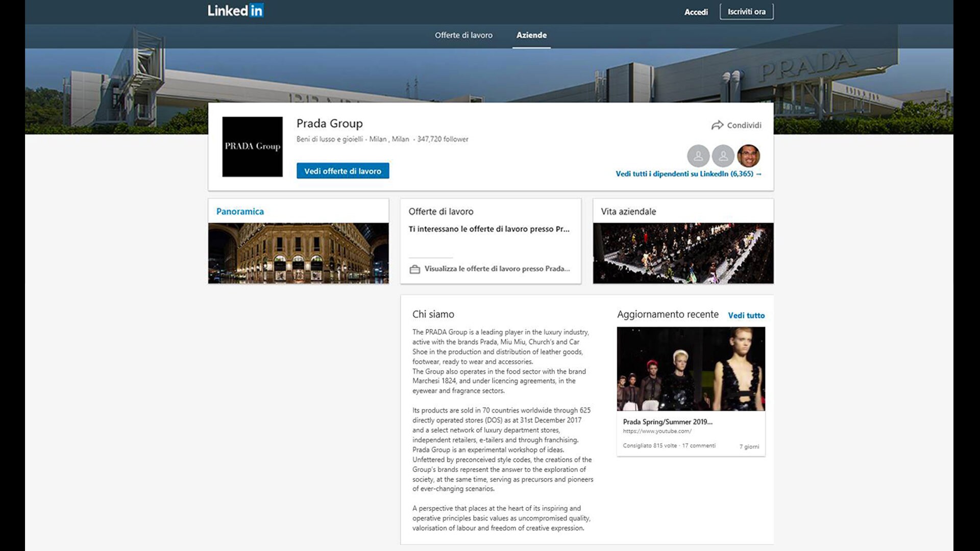Open the Prada Group logo image
Screen dimensions: 980x551
click(252, 147)
